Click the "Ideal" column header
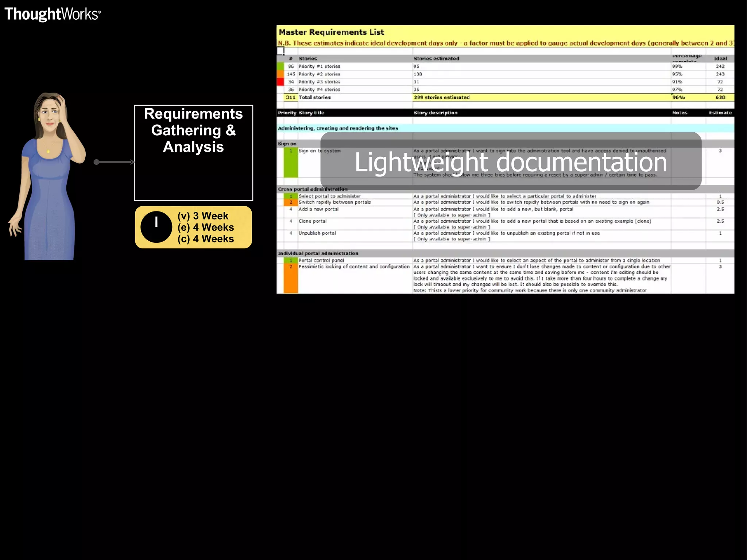The height and width of the screenshot is (560, 747). tap(720, 59)
